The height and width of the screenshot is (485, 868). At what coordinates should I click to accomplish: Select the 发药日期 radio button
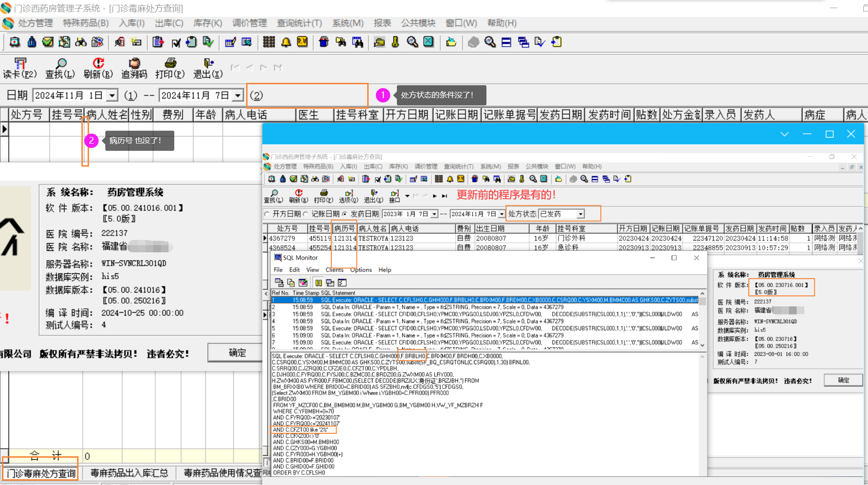[345, 214]
